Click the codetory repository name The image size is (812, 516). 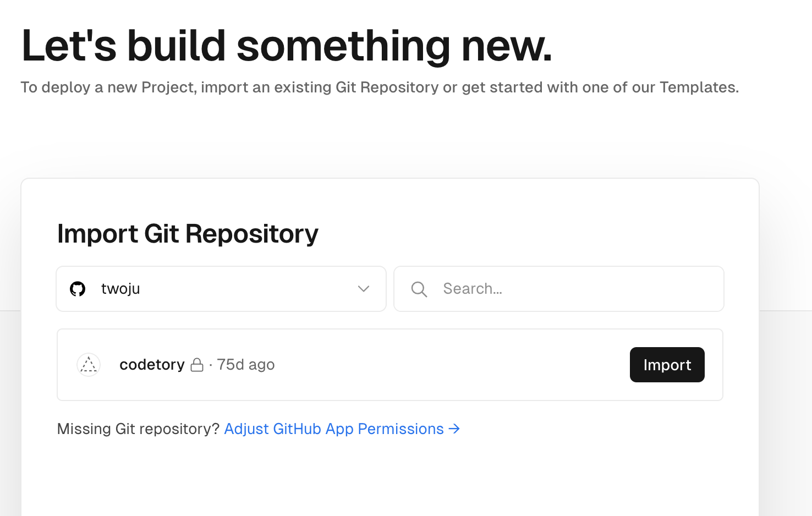pos(152,365)
